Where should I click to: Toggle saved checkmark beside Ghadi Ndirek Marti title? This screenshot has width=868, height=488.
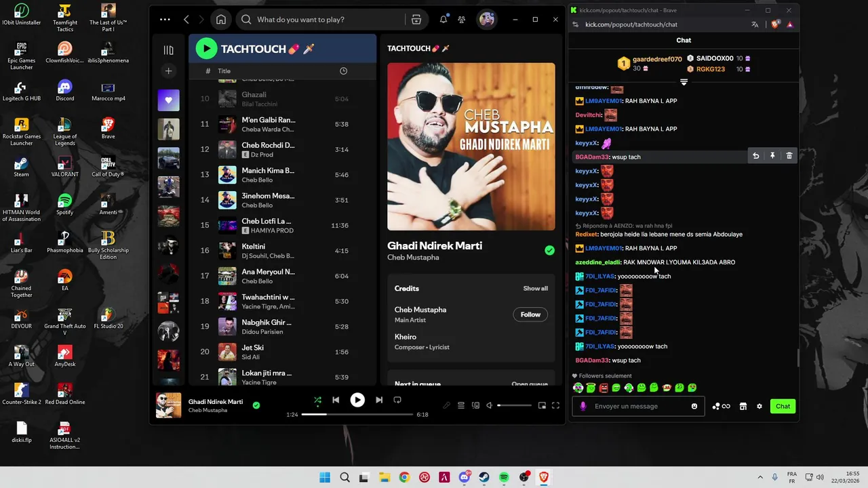(549, 250)
